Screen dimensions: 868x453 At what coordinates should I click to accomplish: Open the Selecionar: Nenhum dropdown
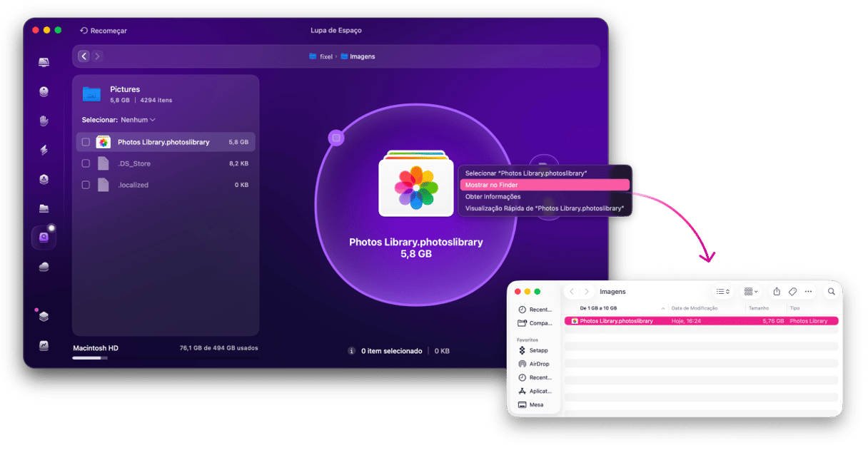[x=118, y=120]
